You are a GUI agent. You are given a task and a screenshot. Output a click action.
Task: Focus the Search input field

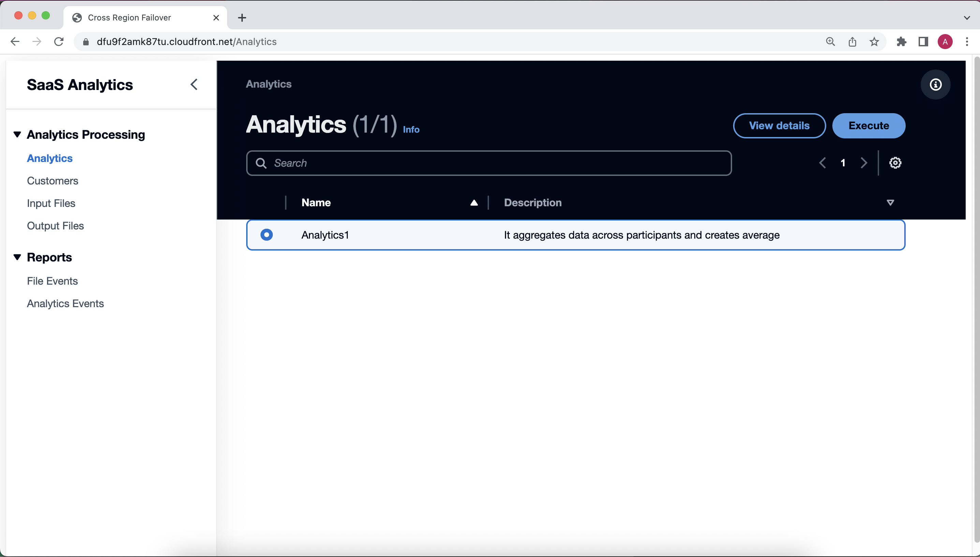point(494,163)
